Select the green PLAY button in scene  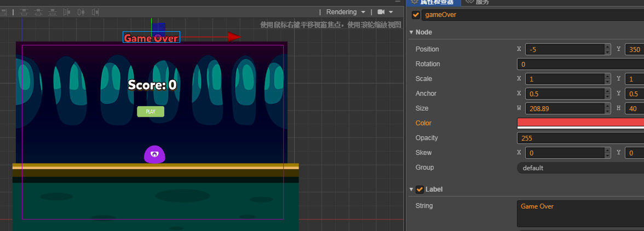[x=151, y=112]
